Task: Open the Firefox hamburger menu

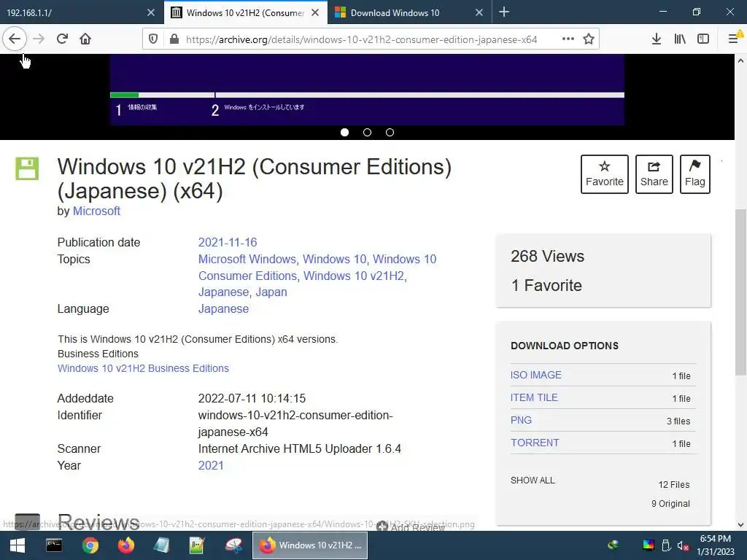Action: point(734,39)
